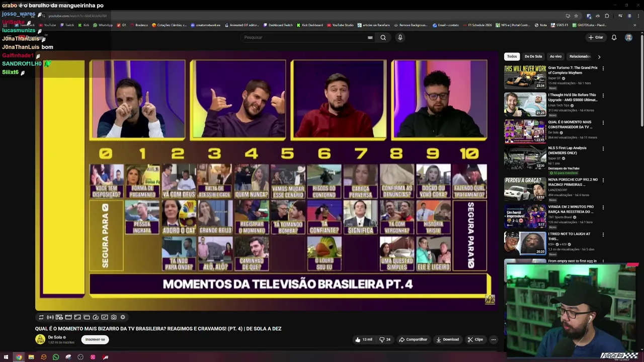Open options for the CONSTRANGEDOR DA TV video
The width and height of the screenshot is (644, 362).
pos(603,123)
